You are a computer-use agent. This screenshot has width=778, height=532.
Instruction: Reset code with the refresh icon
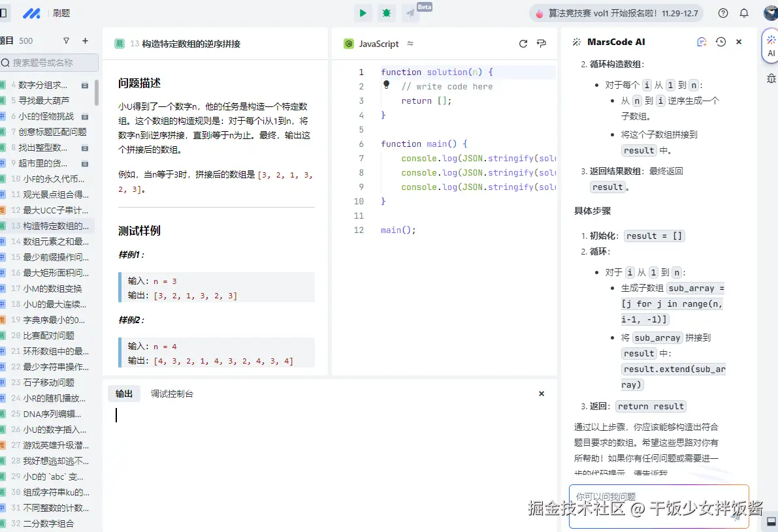(x=523, y=44)
